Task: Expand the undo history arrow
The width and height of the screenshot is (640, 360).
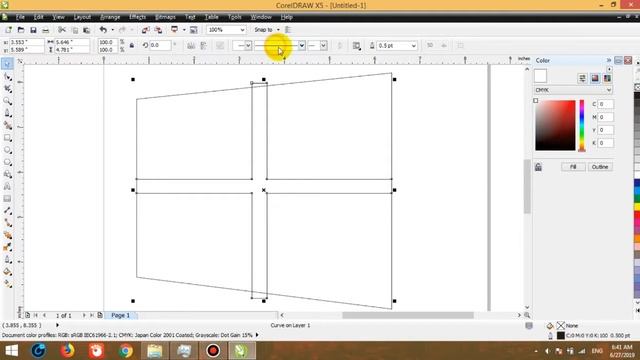Action: [113, 30]
